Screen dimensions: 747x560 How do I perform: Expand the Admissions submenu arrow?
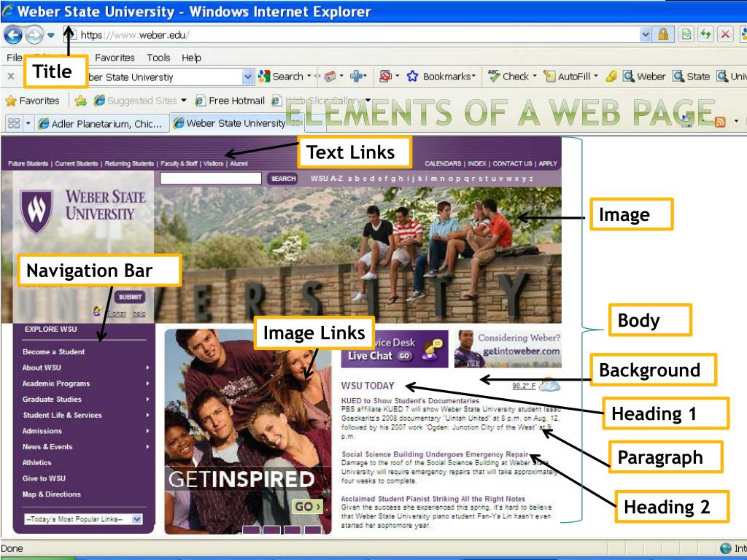point(147,431)
